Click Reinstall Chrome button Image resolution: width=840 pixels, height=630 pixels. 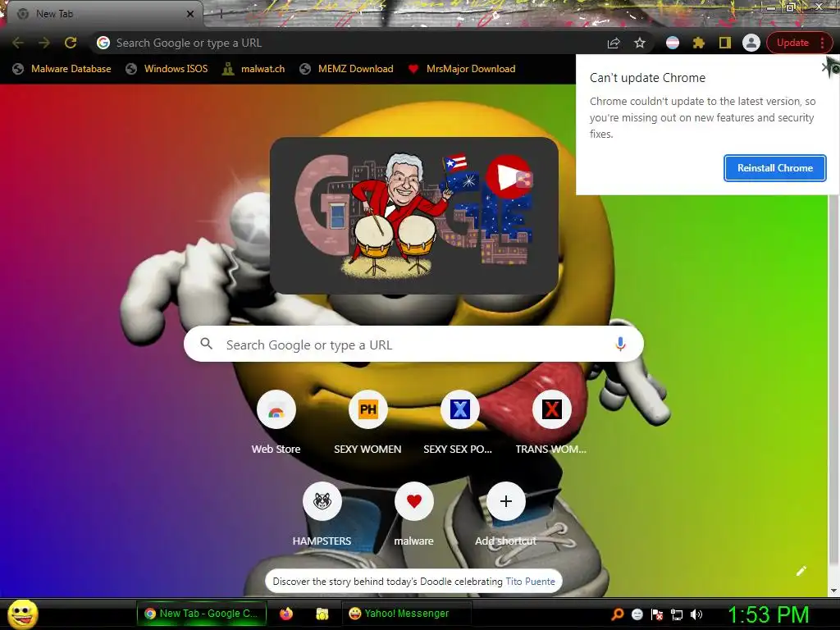[x=774, y=168]
